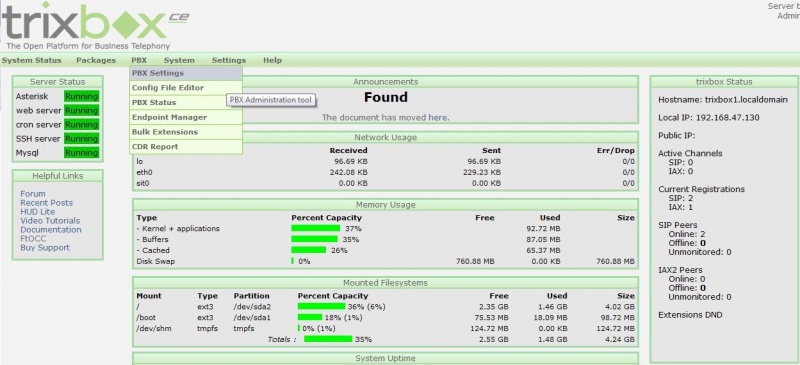Screen dimensions: 800x365
Task: Click the /dev/shm mount row
Action: (386, 328)
